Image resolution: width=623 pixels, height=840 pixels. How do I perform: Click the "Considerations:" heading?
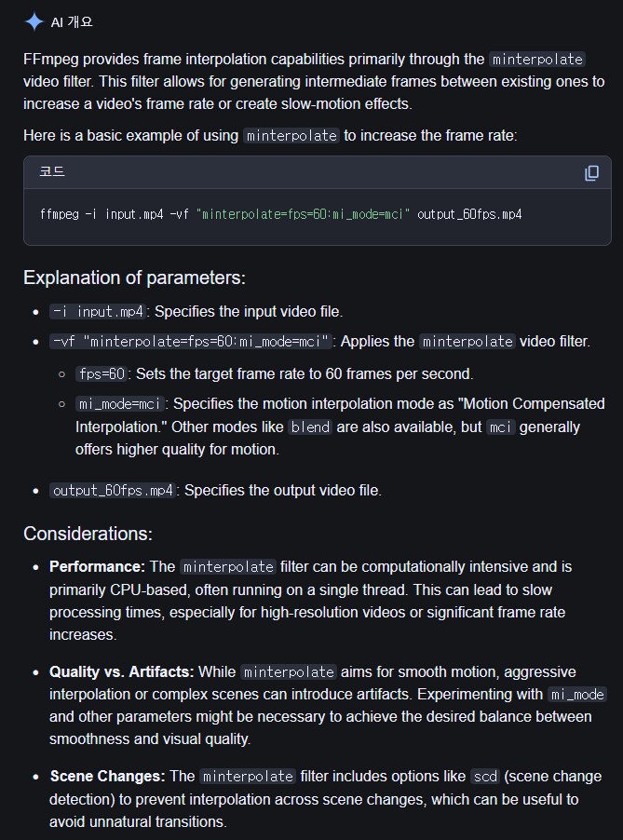88,534
